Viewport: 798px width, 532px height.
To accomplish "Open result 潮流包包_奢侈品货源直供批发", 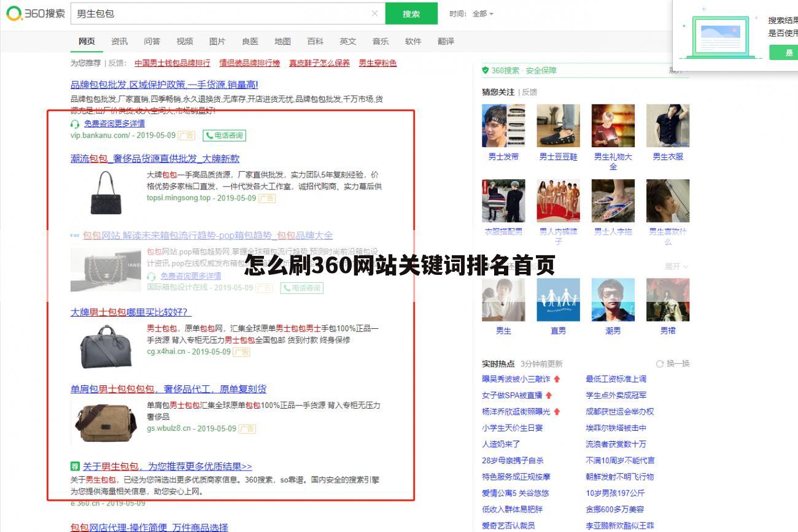I will [155, 158].
